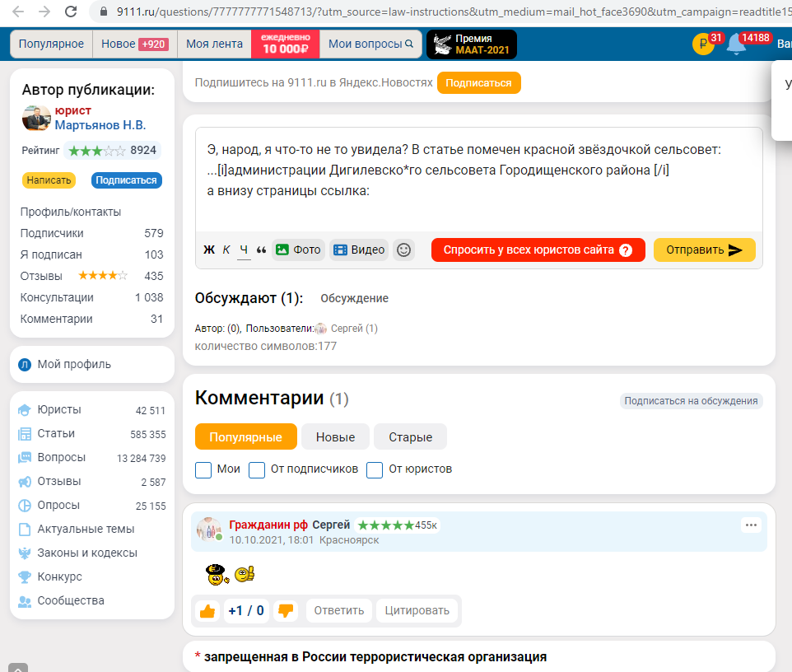Image resolution: width=792 pixels, height=672 pixels.
Task: Click the thumbs down dislike icon
Action: [286, 610]
